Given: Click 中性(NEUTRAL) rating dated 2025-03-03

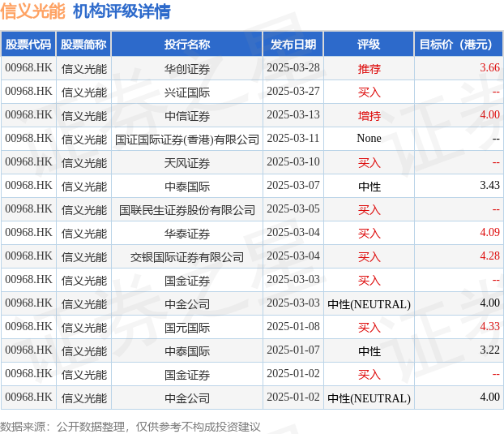Looking at the screenshot, I should coord(369,303).
